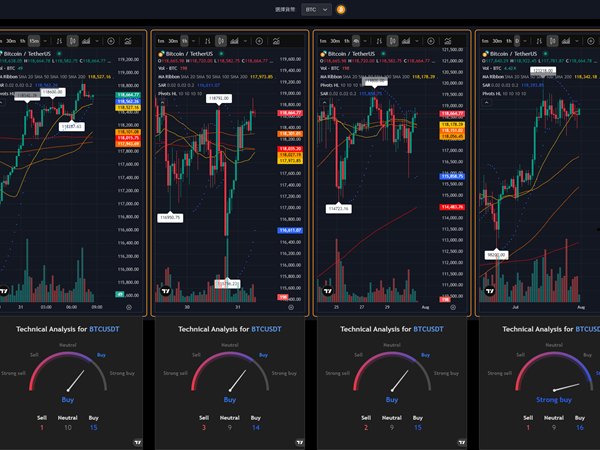Open indicators icon in 4h chart toolbar
The height and width of the screenshot is (450, 600).
(448, 41)
